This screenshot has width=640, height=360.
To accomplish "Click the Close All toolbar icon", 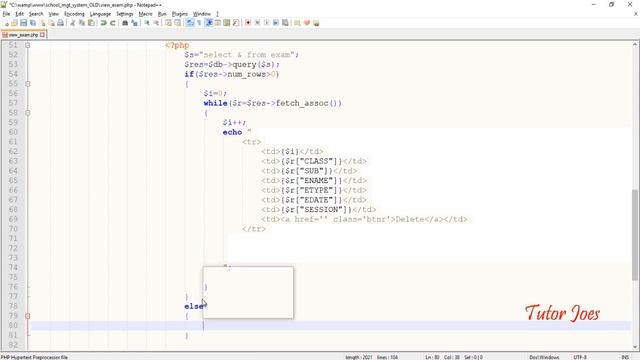I will [51, 23].
